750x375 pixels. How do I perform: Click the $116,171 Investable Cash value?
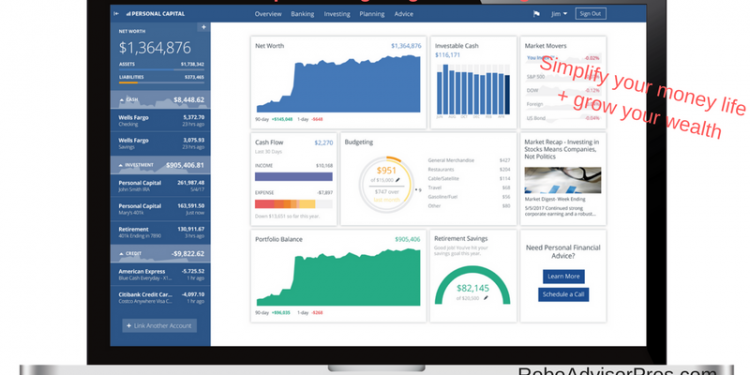coord(448,55)
